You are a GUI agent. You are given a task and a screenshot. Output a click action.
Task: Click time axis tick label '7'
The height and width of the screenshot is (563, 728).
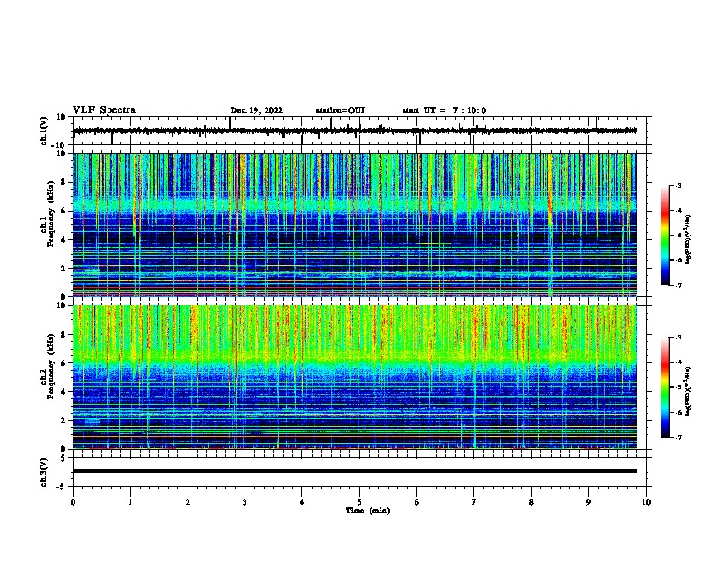pos(474,502)
